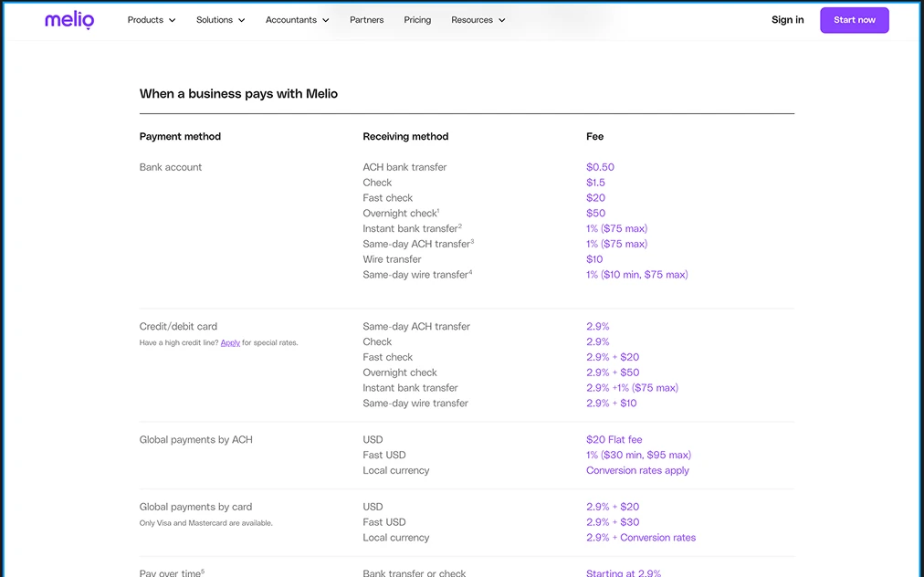Click the '2.9% + $30' Fast USD fee
This screenshot has height=577, width=924.
[x=613, y=521]
